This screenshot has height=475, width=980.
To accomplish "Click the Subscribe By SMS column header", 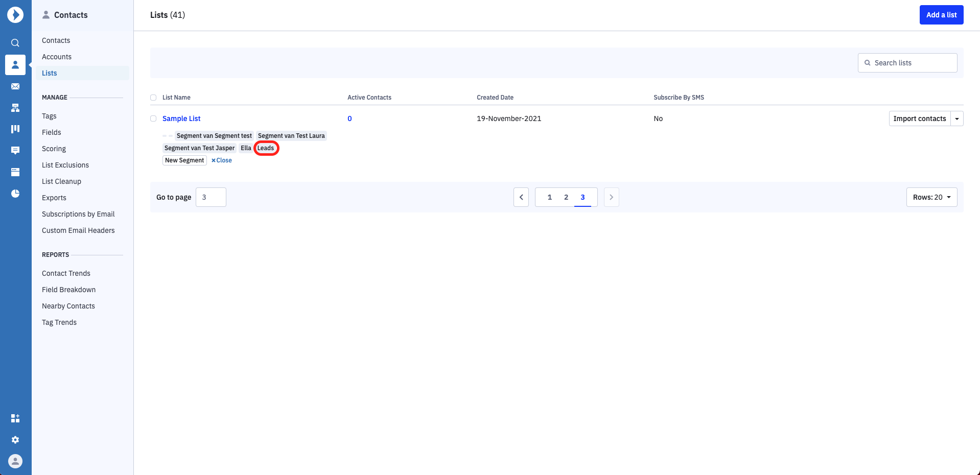I will [679, 98].
